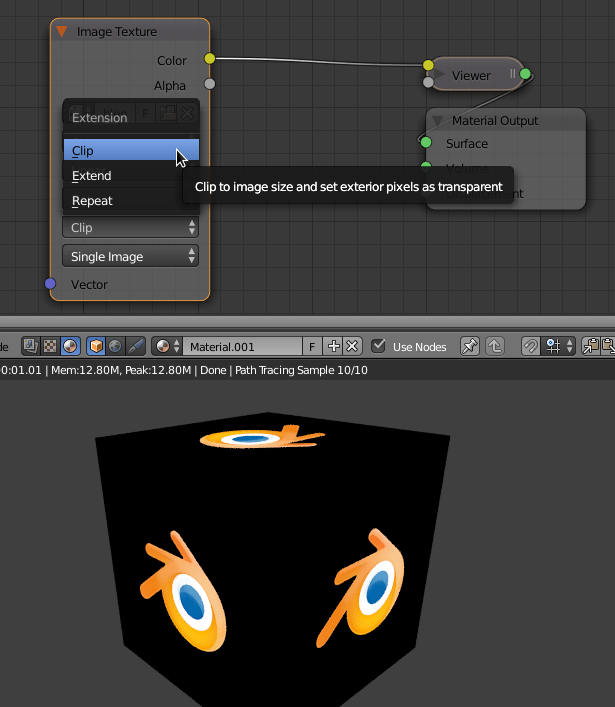Click the Image Texture Alpha output socket
The width and height of the screenshot is (615, 707).
(210, 84)
